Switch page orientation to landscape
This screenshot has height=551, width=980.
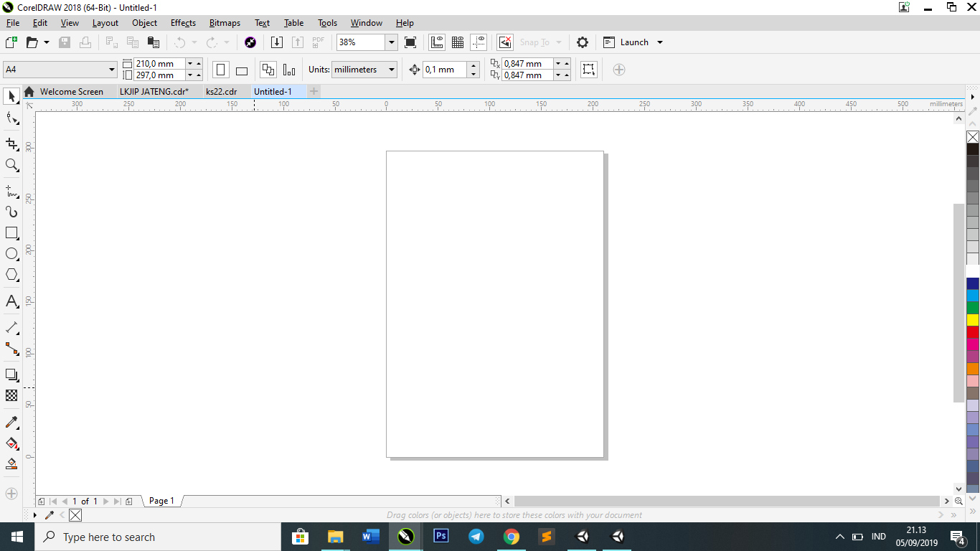pos(241,69)
